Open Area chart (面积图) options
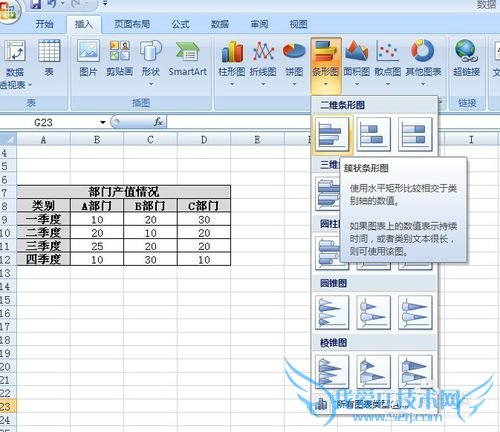Screen dimensions: 500x432 click(356, 51)
